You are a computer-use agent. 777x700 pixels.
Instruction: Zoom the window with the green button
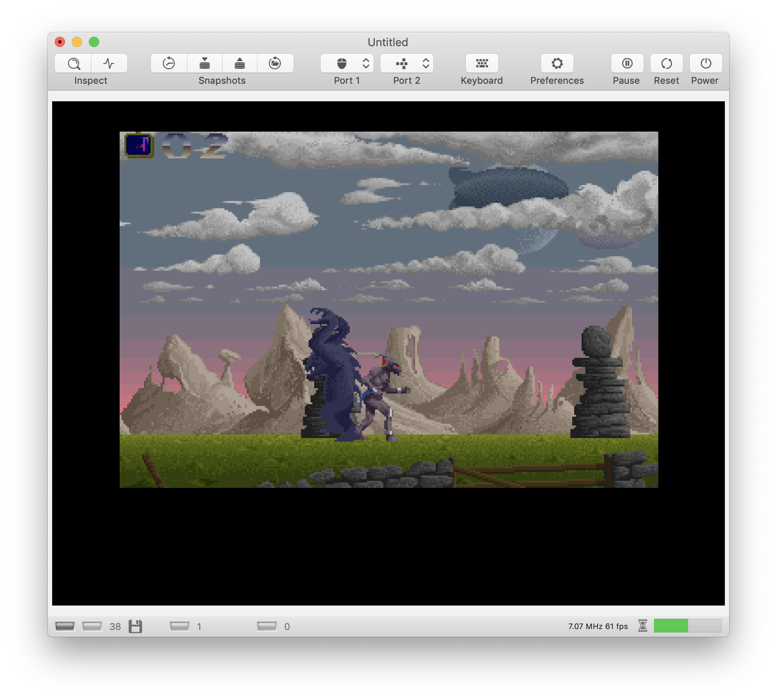(94, 42)
